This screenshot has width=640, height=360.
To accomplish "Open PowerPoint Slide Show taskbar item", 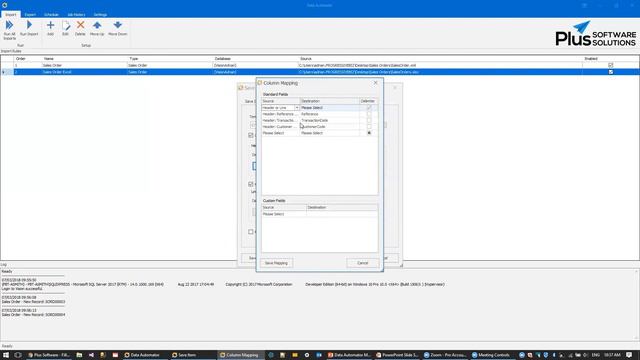I will pyautogui.click(x=397, y=355).
